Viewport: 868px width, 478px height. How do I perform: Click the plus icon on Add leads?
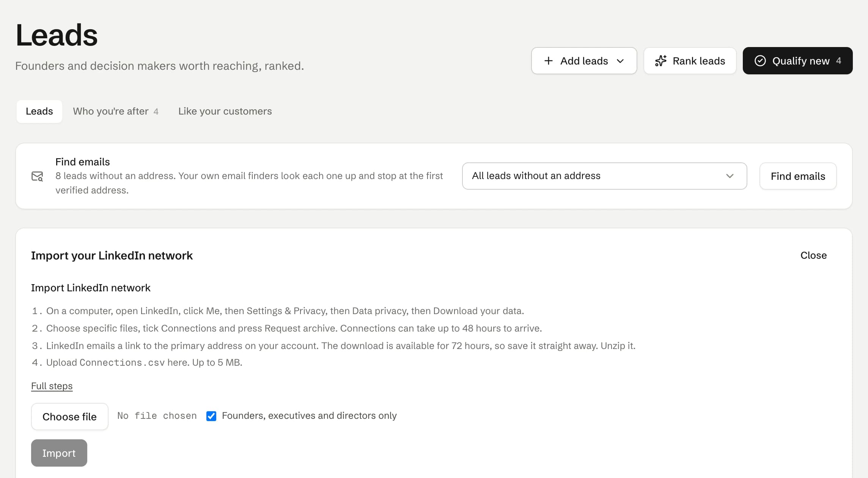click(548, 61)
